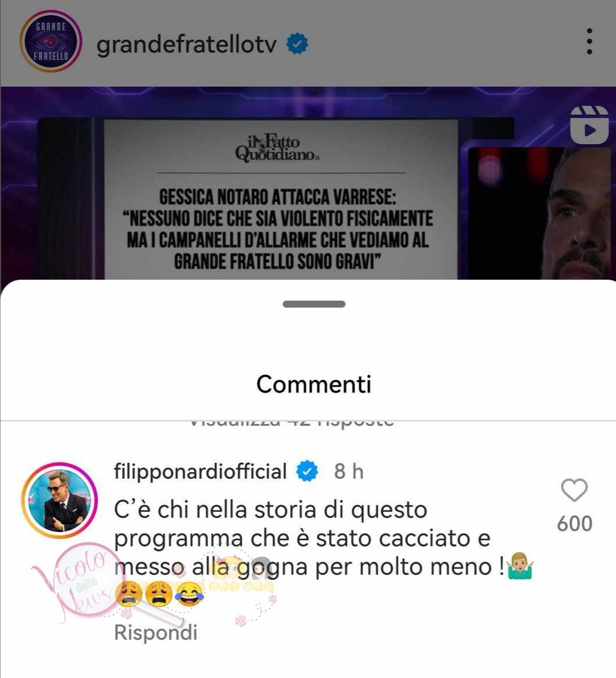Open the three-dot post options menu
This screenshot has width=616, height=678.
(589, 41)
